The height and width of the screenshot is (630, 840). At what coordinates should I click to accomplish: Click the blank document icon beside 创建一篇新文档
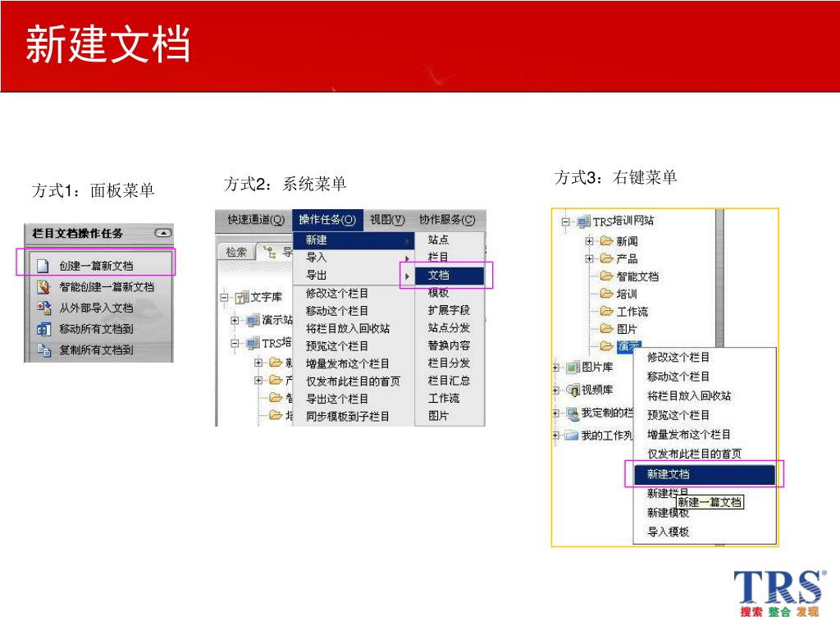coord(43,266)
